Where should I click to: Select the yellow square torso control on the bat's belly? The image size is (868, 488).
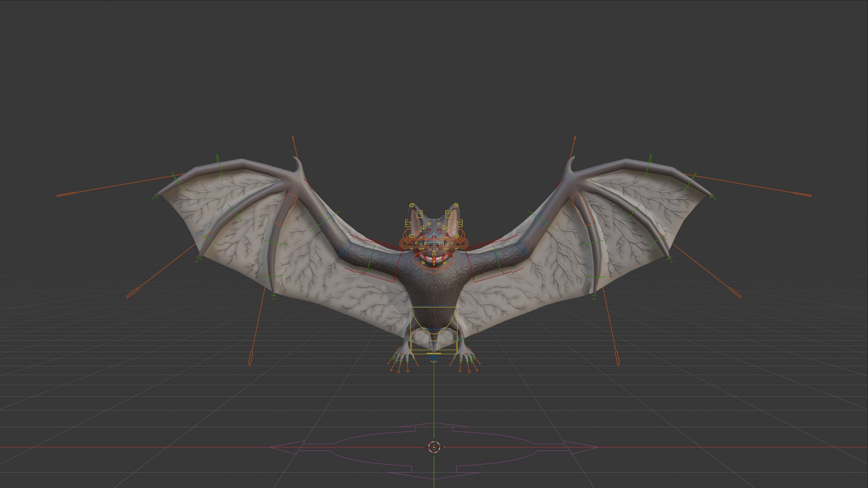[x=434, y=331]
